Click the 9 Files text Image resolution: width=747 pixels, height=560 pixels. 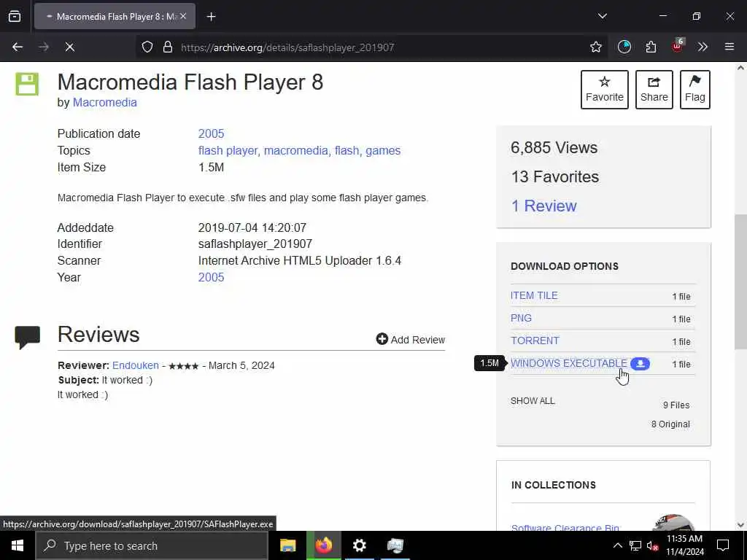[676, 405]
